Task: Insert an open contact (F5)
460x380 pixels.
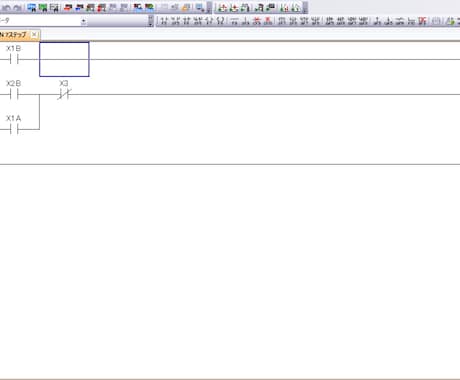Action: (164, 21)
